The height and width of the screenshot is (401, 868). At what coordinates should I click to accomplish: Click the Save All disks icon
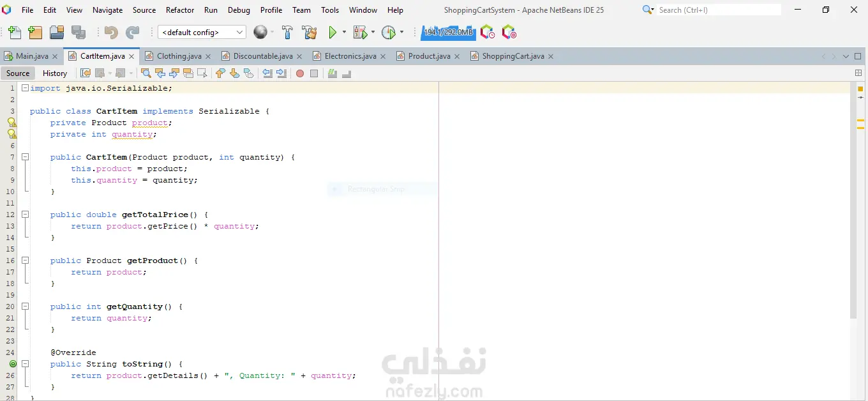tap(79, 33)
